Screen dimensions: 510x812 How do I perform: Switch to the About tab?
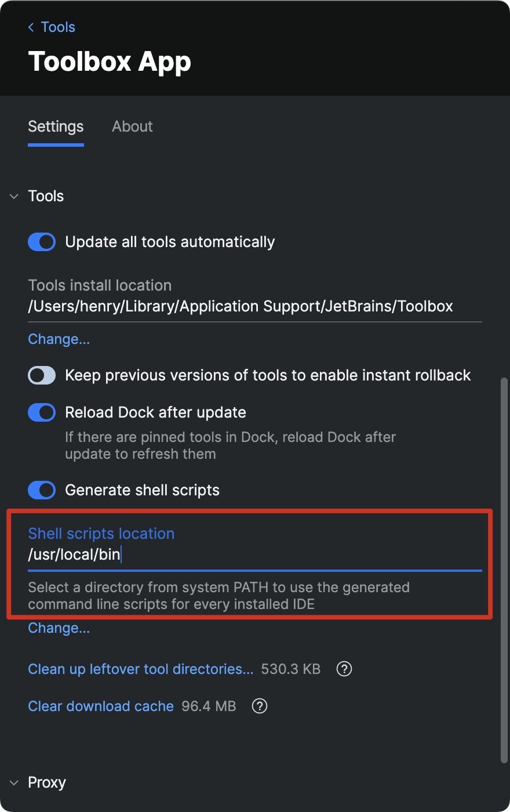click(132, 126)
